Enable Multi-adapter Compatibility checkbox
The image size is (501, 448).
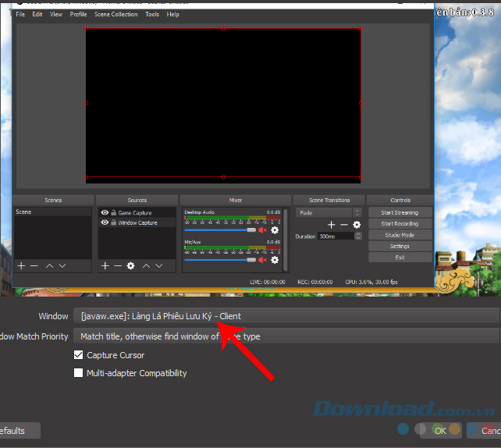[78, 373]
